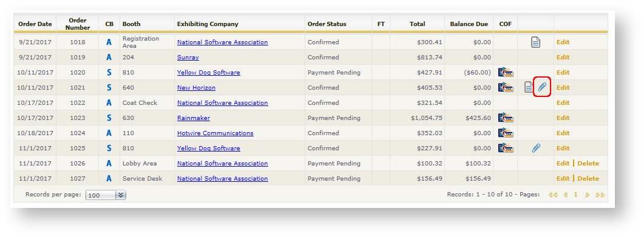Open paperclip attachment for order 1025

coord(535,148)
